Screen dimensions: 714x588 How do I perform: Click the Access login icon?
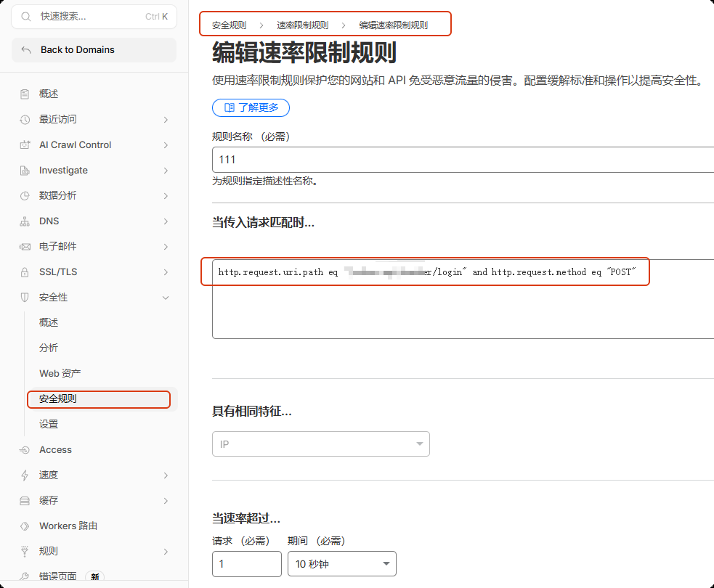pos(25,450)
